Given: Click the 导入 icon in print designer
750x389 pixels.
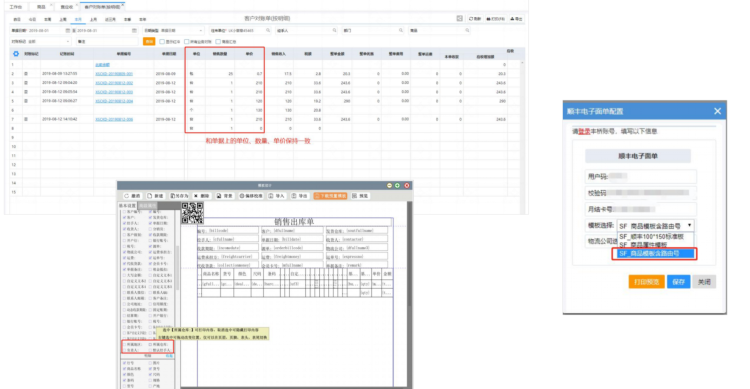Looking at the screenshot, I should (x=271, y=196).
